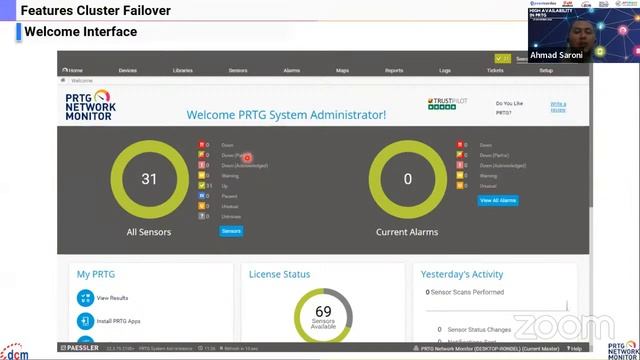Open the Reports menu
Image resolution: width=640 pixels, height=360 pixels.
394,70
